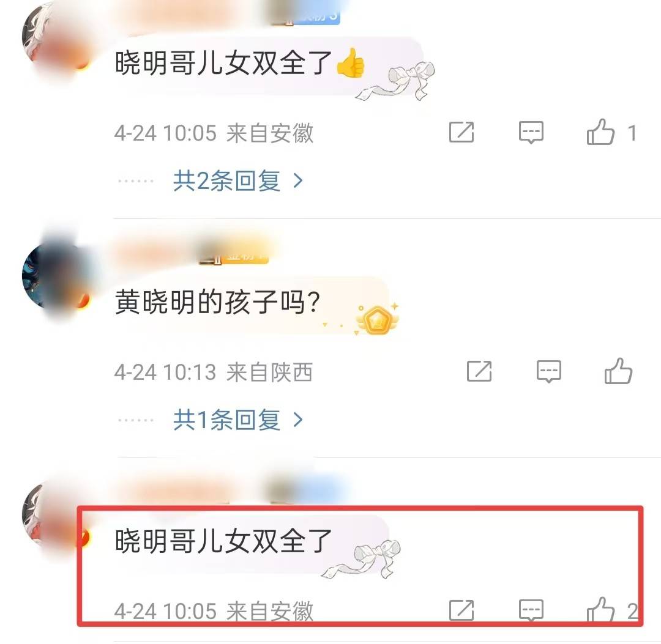Tap chevron arrow next to 共2条回复
The height and width of the screenshot is (644, 661).
tap(298, 181)
